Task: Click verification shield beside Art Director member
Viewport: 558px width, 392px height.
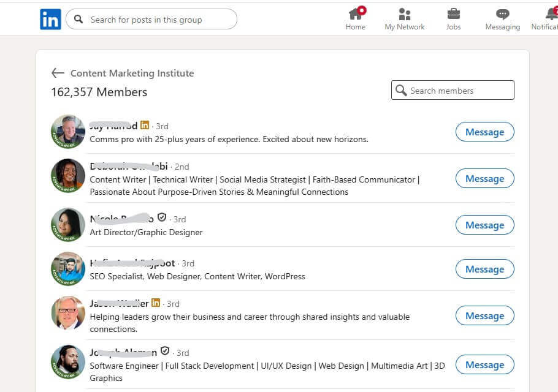Action: click(x=162, y=217)
